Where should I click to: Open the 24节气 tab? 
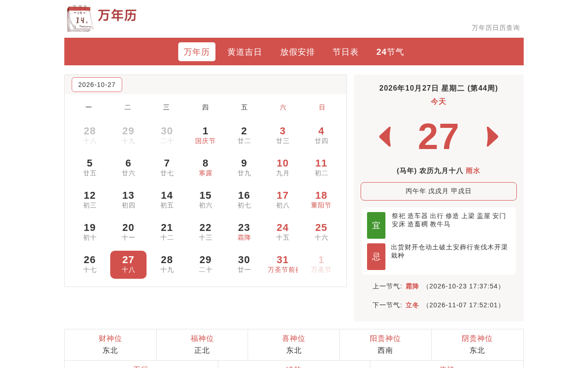390,52
